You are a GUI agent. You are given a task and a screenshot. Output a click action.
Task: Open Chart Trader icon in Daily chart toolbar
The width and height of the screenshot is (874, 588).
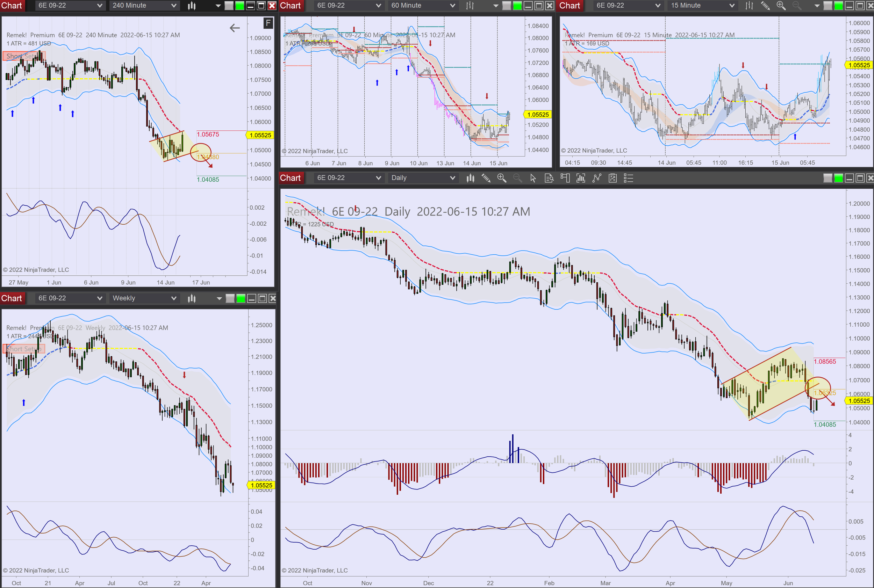pos(565,178)
